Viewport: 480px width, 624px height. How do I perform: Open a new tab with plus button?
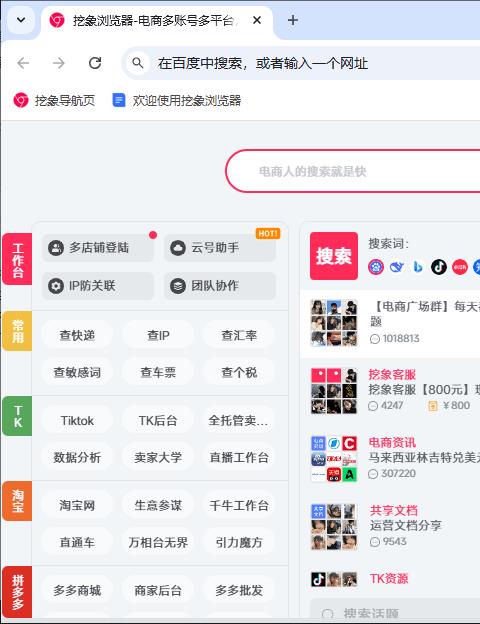pos(293,20)
